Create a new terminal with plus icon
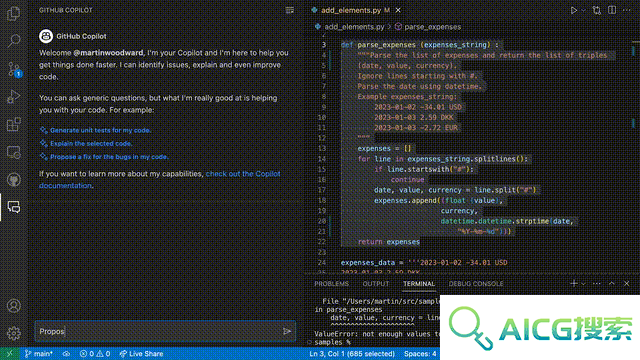 click(x=573, y=283)
